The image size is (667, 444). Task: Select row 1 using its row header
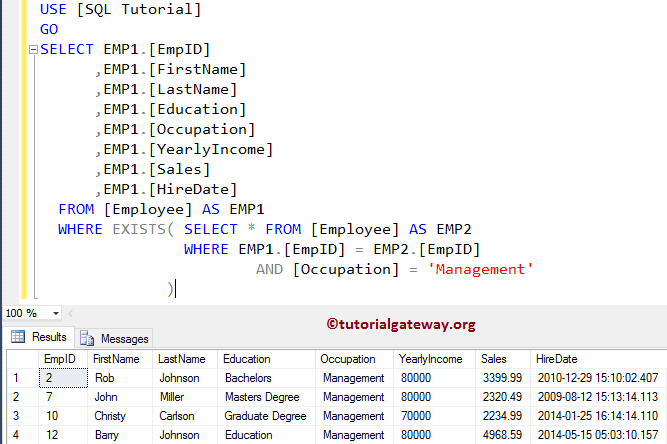click(19, 378)
